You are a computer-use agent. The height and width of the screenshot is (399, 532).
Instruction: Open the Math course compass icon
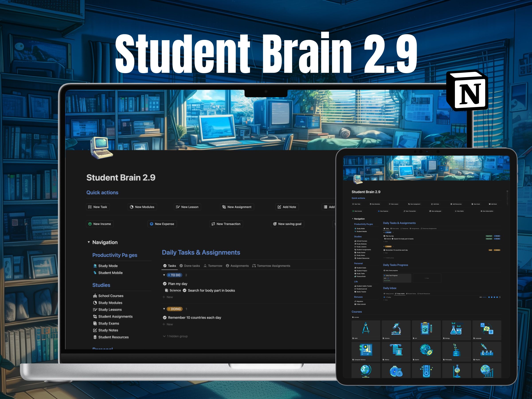(366, 328)
